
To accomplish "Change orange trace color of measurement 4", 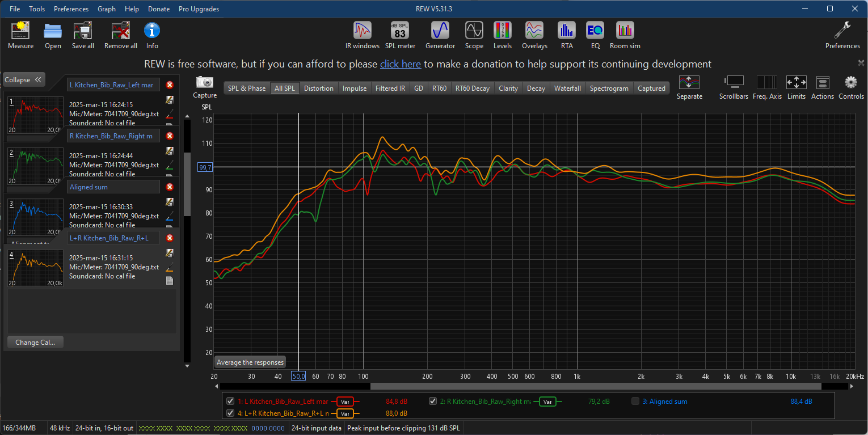I will pyautogui.click(x=169, y=268).
